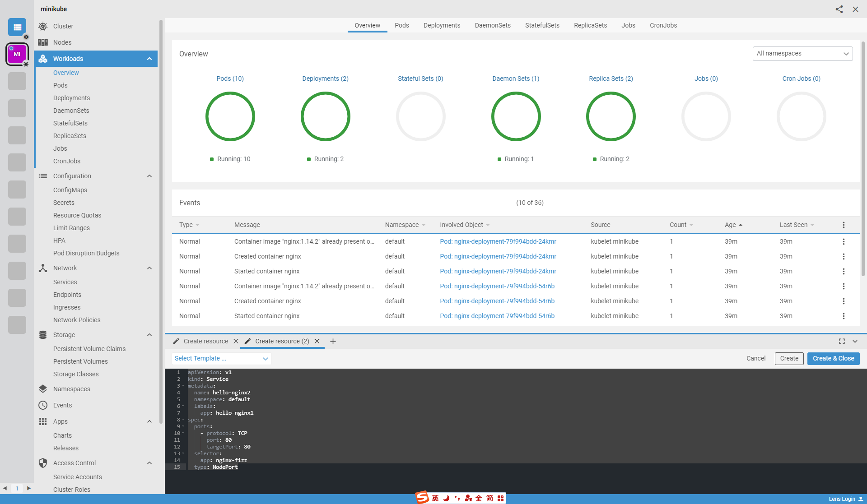This screenshot has height=504, width=867.
Task: Click the share icon in the top bar
Action: click(839, 9)
